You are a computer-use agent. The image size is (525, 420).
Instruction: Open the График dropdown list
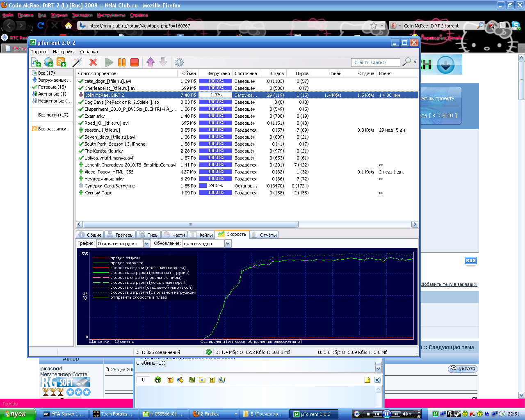(x=146, y=244)
